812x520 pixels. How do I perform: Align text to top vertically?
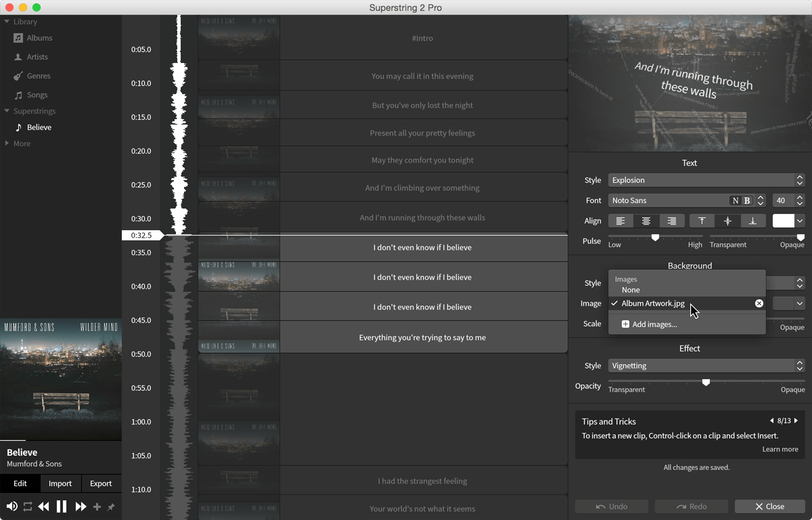point(702,221)
